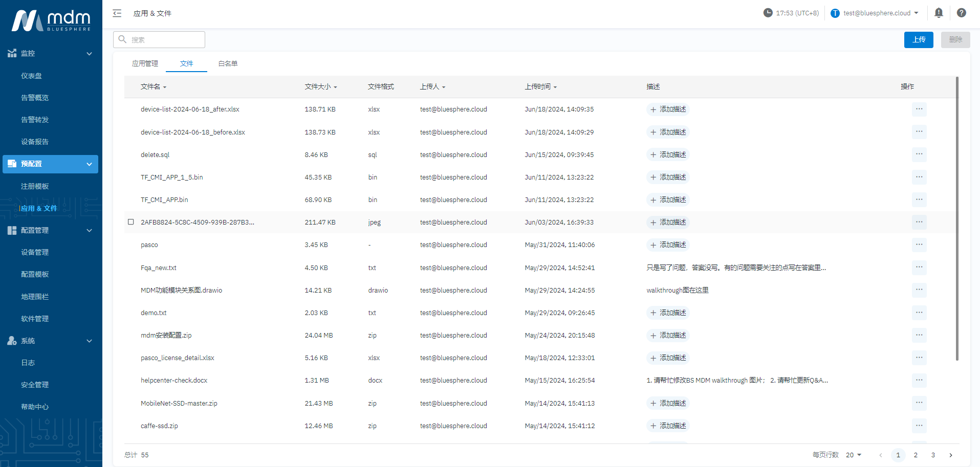Open the notifications bell icon
Viewport: 980px width, 467px height.
click(x=939, y=13)
